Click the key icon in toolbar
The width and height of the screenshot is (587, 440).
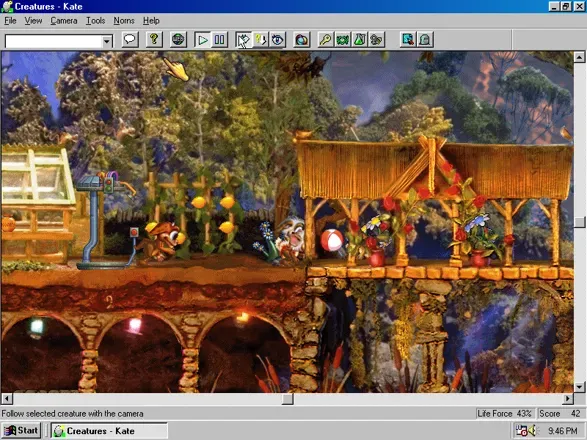(326, 39)
